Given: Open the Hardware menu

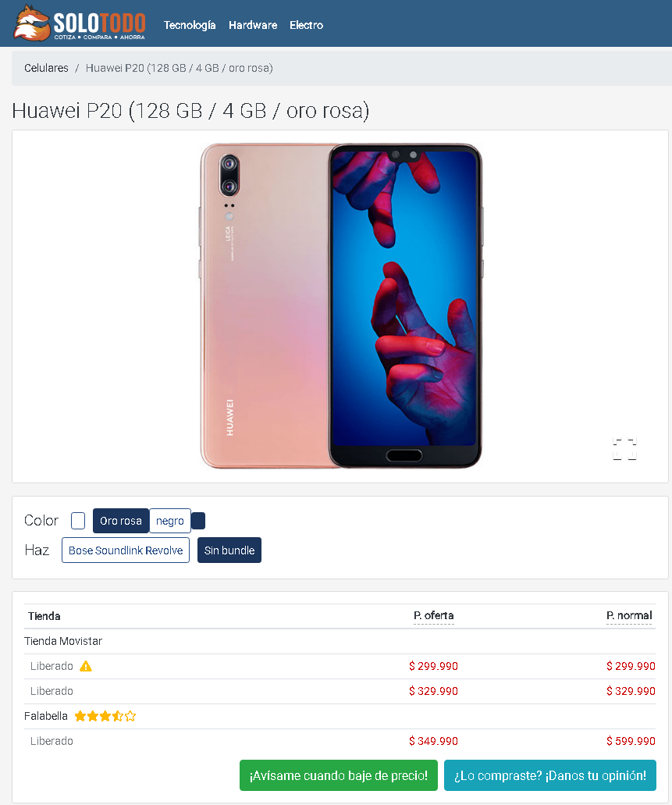Looking at the screenshot, I should 253,25.
